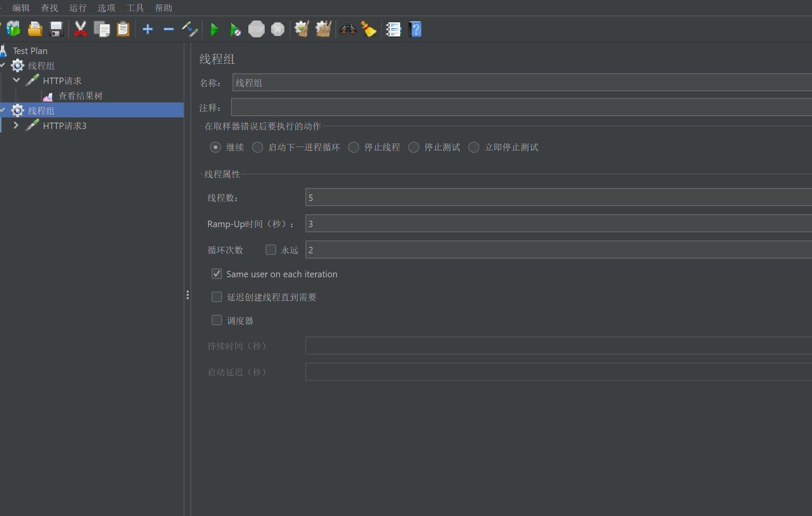Paste using the clipboard toolbar icon
This screenshot has height=516, width=812.
click(123, 29)
